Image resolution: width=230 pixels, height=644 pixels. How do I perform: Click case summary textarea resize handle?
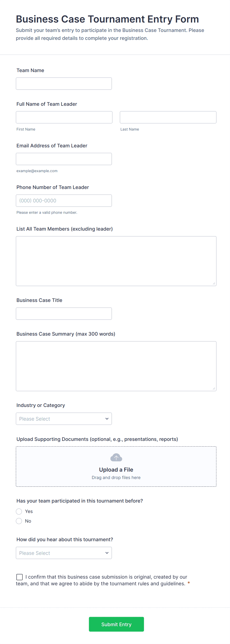(x=214, y=388)
